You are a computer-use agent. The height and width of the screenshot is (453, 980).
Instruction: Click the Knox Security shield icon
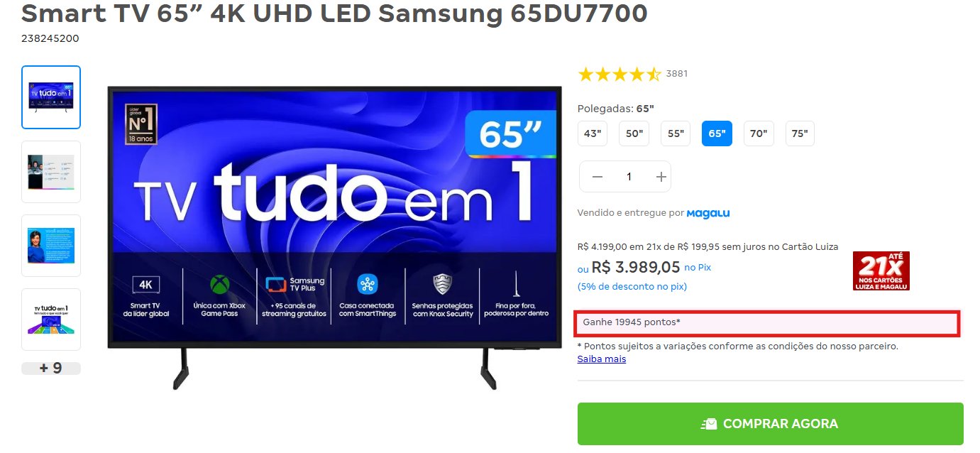click(x=443, y=285)
